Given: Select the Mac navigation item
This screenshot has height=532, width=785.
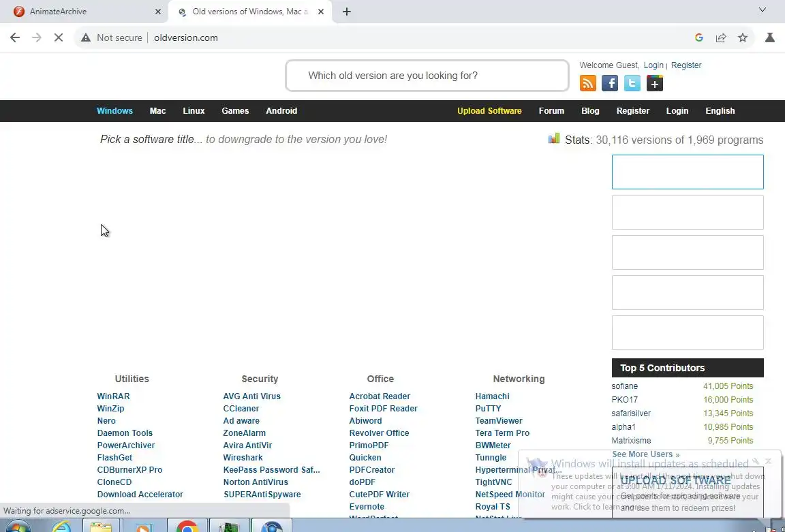Looking at the screenshot, I should coord(157,111).
